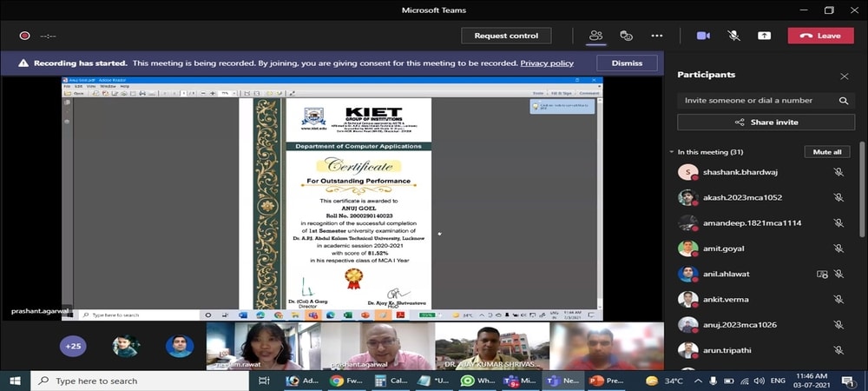
Task: Click the Share content tray icon
Action: pyautogui.click(x=764, y=36)
